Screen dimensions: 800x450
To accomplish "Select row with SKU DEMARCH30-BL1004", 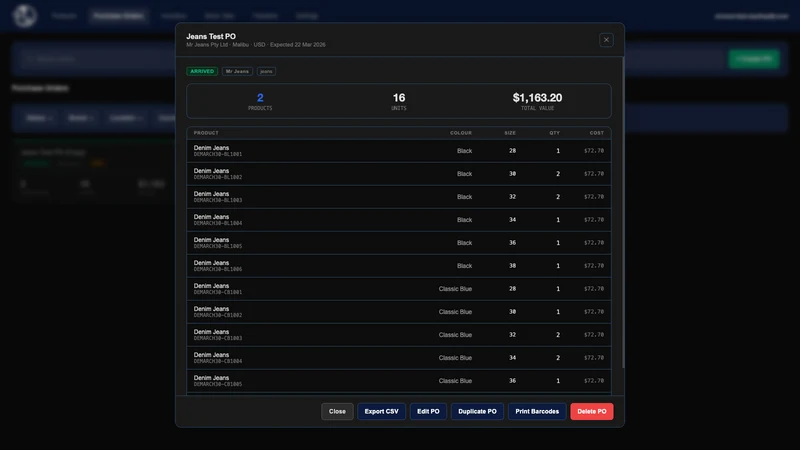I will (x=399, y=220).
